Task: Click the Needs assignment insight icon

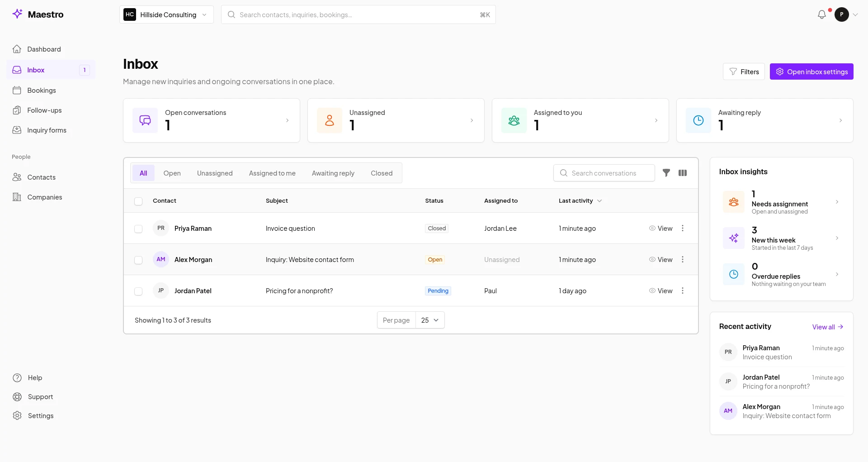Action: click(734, 202)
